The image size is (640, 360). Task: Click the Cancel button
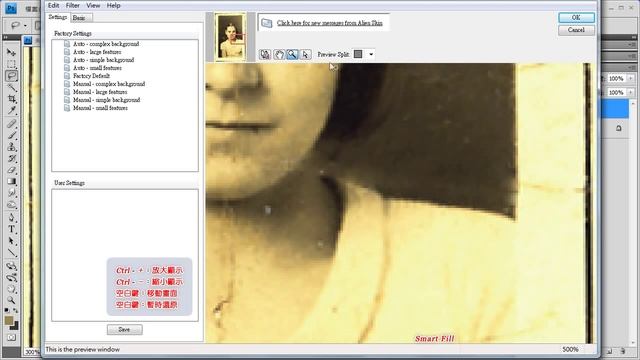pyautogui.click(x=576, y=30)
